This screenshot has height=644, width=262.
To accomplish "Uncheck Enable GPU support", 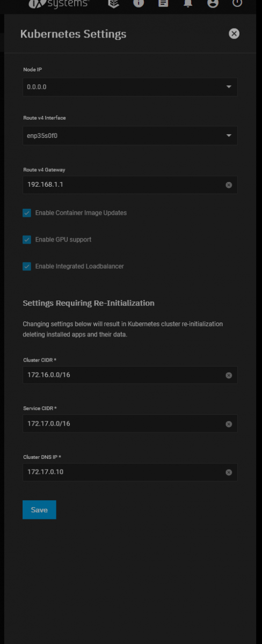I will pyautogui.click(x=27, y=240).
